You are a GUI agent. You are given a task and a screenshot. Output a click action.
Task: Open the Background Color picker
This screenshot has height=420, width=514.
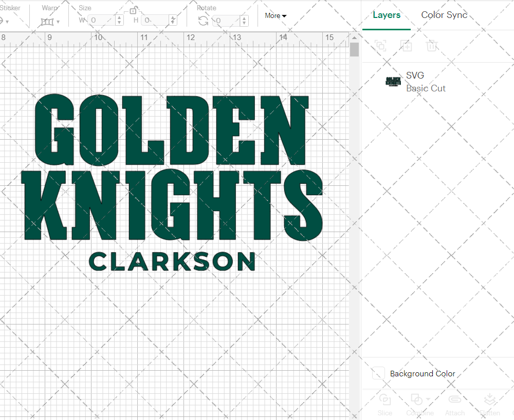378,373
